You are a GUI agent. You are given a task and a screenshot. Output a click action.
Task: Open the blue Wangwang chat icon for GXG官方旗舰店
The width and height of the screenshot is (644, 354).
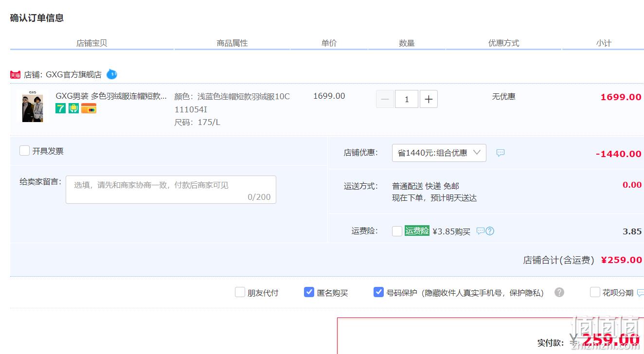[112, 74]
